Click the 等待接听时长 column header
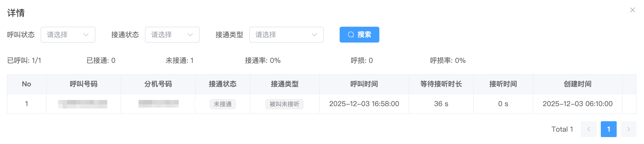 441,84
